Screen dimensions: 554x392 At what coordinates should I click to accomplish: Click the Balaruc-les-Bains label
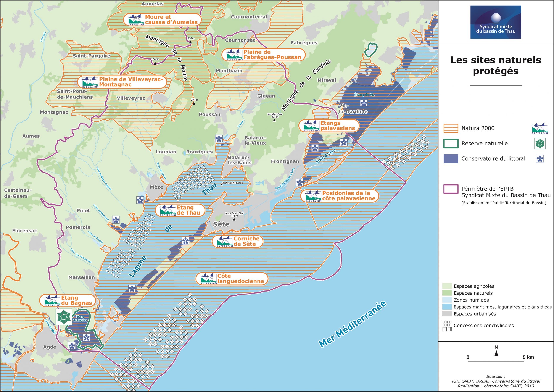240,160
